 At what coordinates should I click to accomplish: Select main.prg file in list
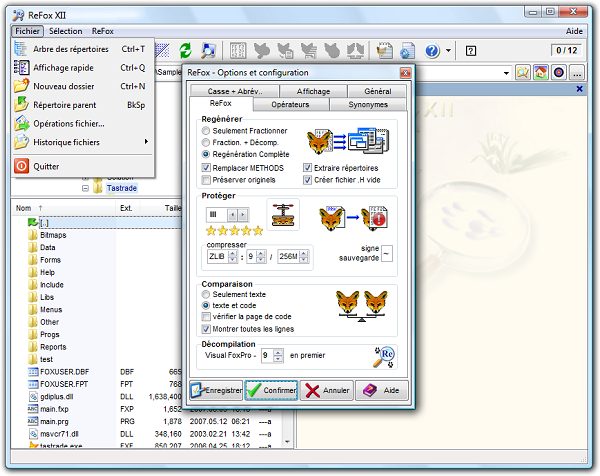(54, 421)
